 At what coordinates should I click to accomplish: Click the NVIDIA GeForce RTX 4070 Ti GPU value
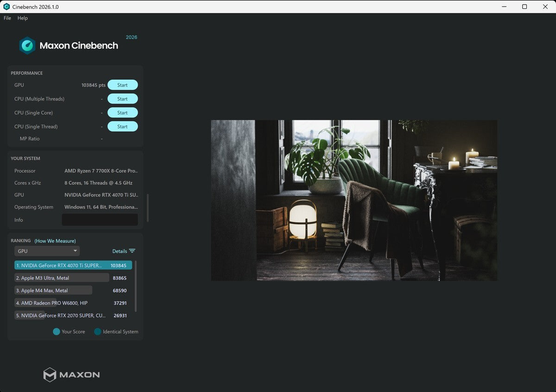tap(101, 195)
